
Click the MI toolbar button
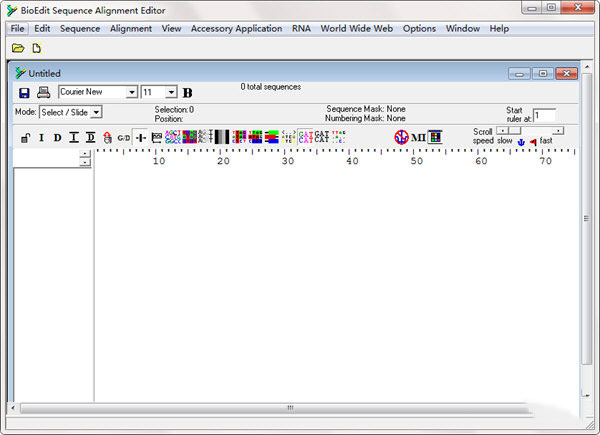coord(418,137)
